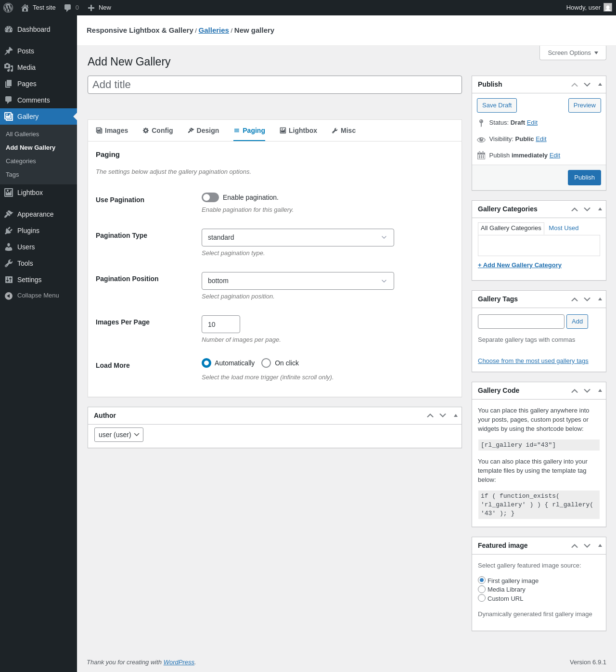Switch to the Design tab
This screenshot has height=672, width=616.
click(x=203, y=130)
